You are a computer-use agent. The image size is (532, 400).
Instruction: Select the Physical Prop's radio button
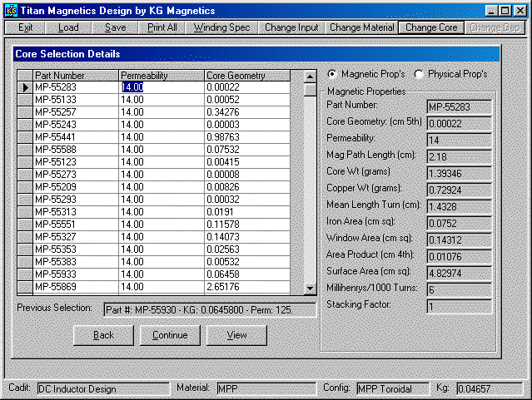coord(419,74)
